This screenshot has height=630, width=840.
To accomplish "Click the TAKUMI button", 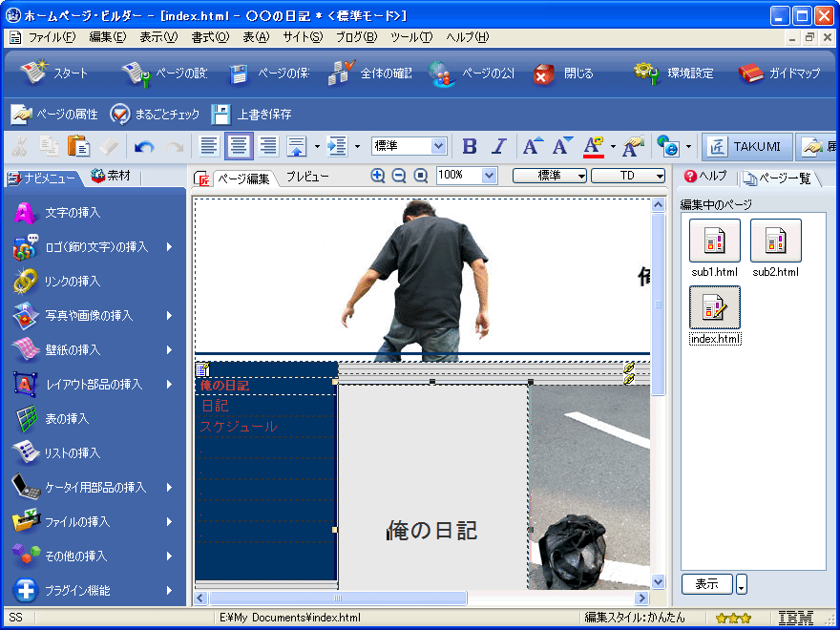I will coord(746,146).
